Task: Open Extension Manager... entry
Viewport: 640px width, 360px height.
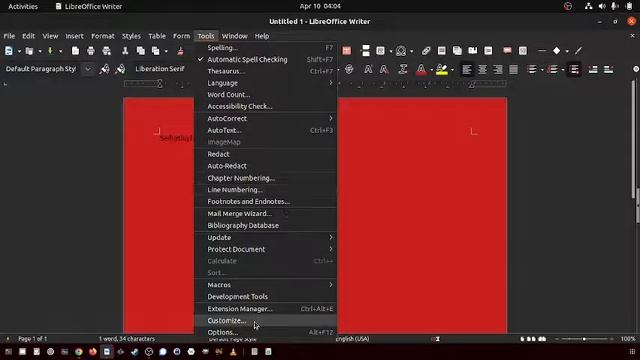Action: [265, 309]
